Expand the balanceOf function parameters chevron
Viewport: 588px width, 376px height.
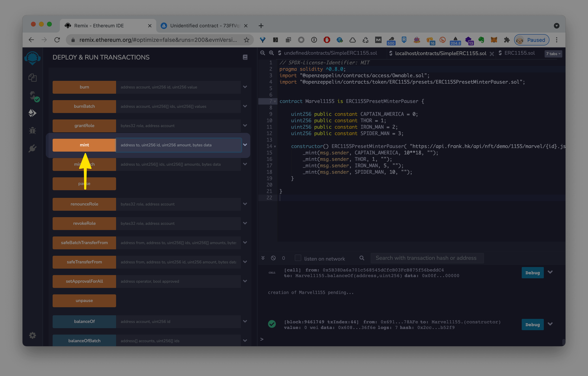click(x=245, y=321)
